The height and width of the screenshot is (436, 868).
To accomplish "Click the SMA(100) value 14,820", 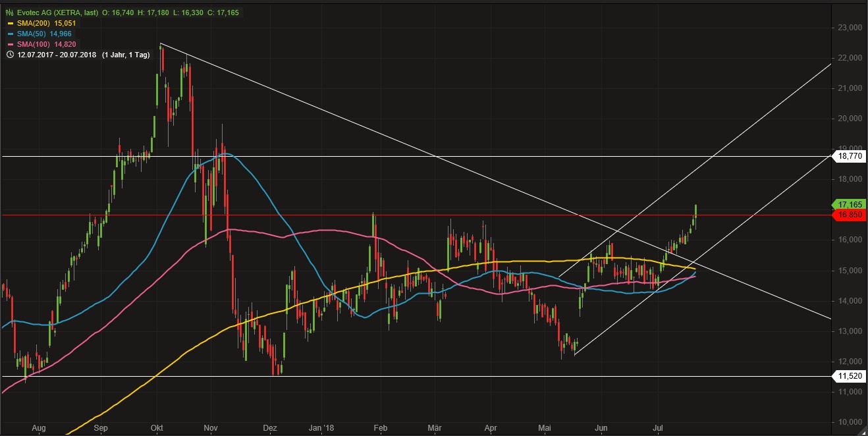I will coord(65,43).
